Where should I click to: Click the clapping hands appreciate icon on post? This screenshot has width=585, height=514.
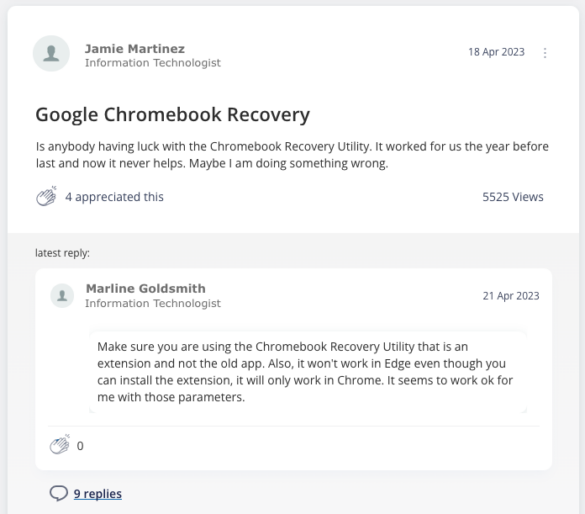tap(46, 196)
